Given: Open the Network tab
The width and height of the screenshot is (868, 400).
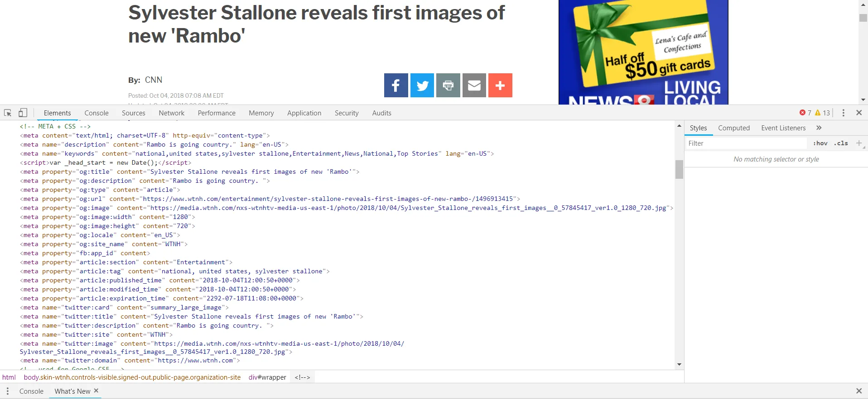Looking at the screenshot, I should 172,113.
